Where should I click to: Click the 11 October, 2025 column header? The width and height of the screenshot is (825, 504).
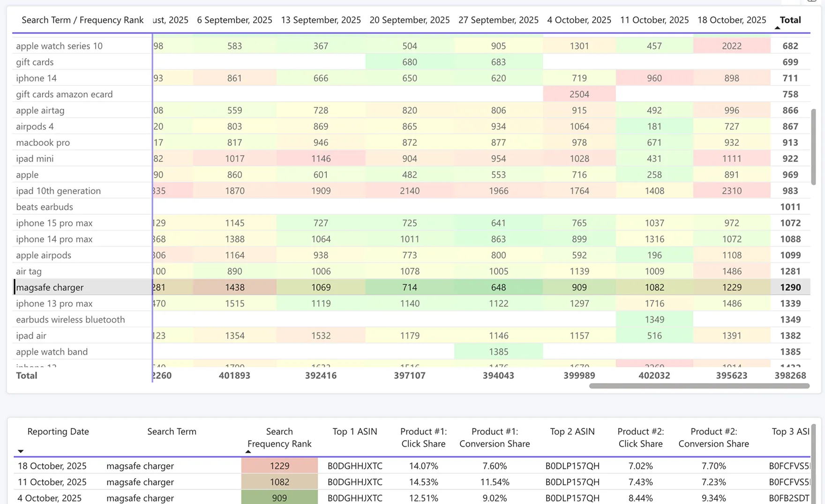click(654, 20)
